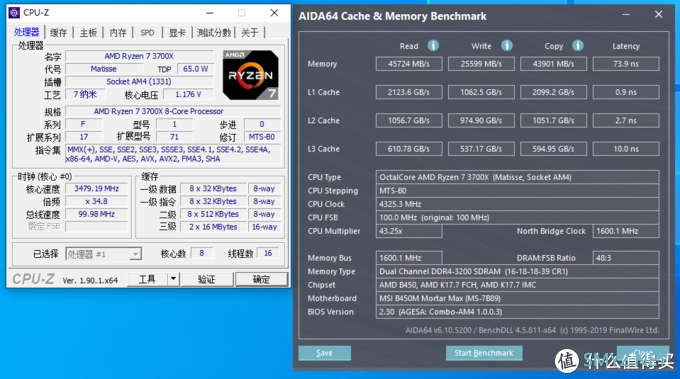Switch to the SPD tab
Image resolution: width=680 pixels, height=379 pixels.
point(147,33)
